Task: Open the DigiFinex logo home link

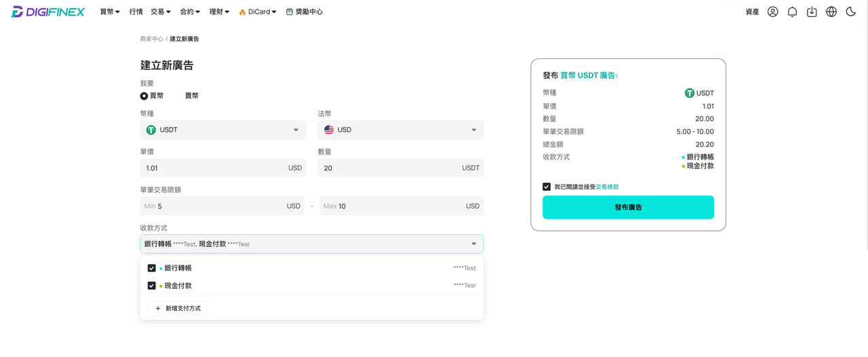Action: (47, 12)
